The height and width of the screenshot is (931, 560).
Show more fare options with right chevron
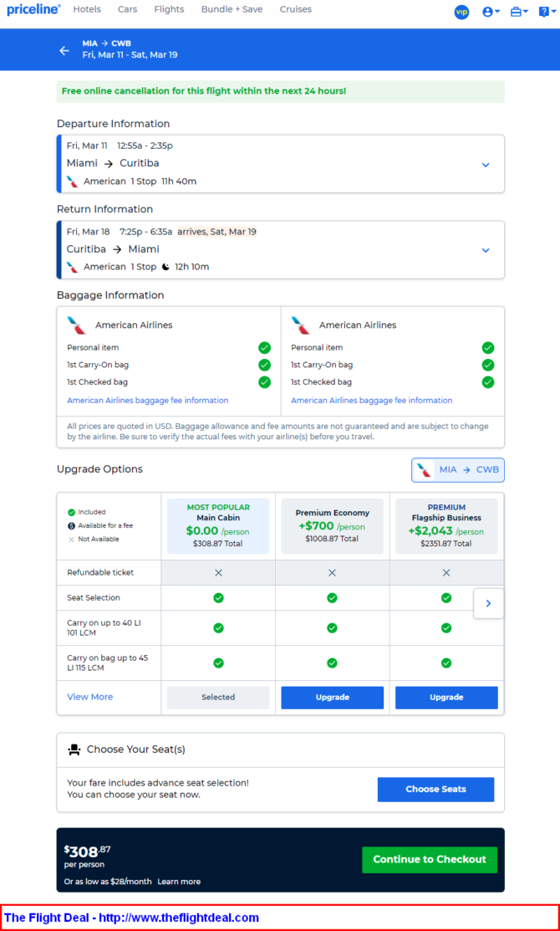pos(488,604)
